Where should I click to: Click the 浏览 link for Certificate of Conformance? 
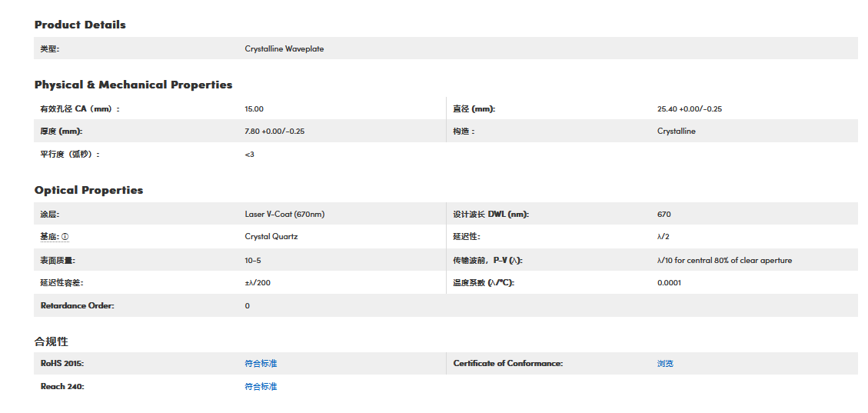tap(665, 363)
